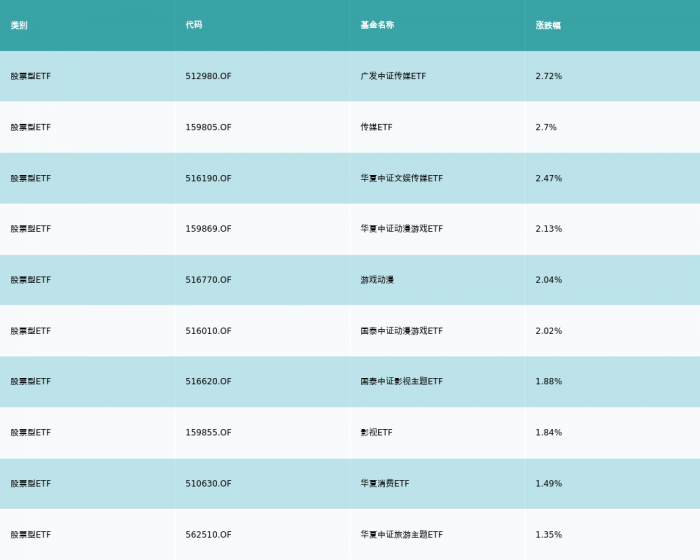Image resolution: width=700 pixels, height=560 pixels.
Task: Select fund code 159869.OF
Action: point(208,229)
